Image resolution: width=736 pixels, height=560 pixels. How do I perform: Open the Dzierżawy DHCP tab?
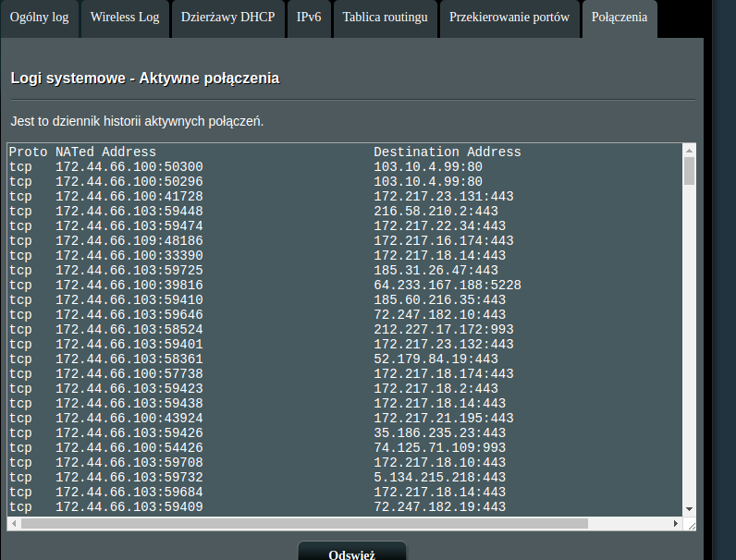click(228, 18)
